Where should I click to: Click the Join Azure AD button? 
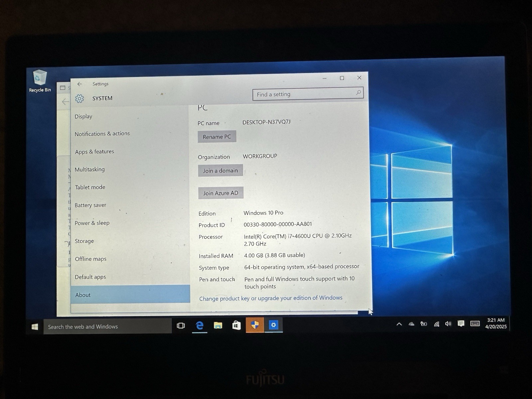tap(221, 193)
